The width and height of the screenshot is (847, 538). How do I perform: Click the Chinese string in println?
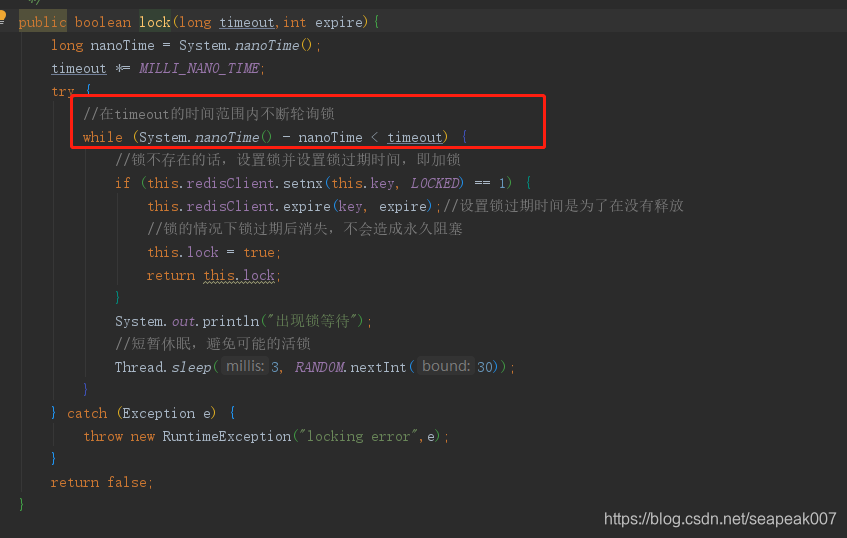coord(313,321)
